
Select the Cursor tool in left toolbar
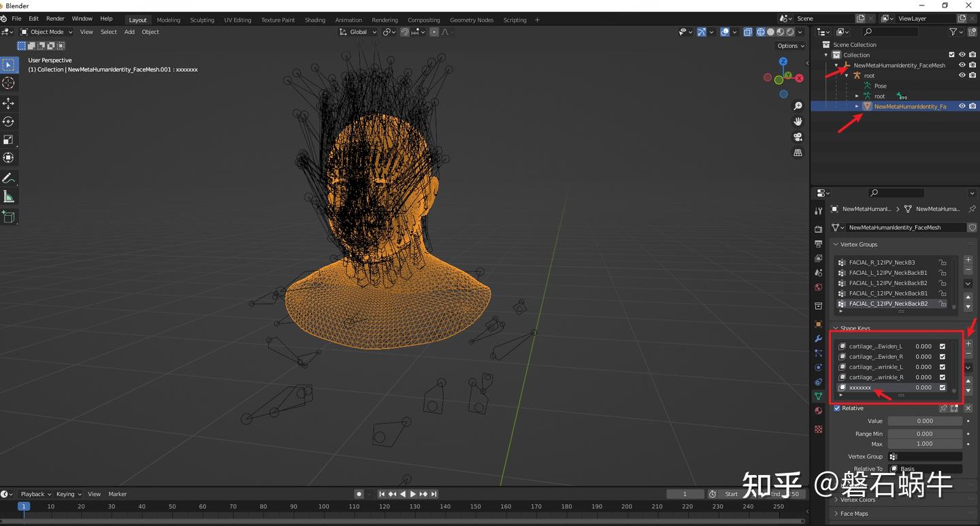coord(8,83)
